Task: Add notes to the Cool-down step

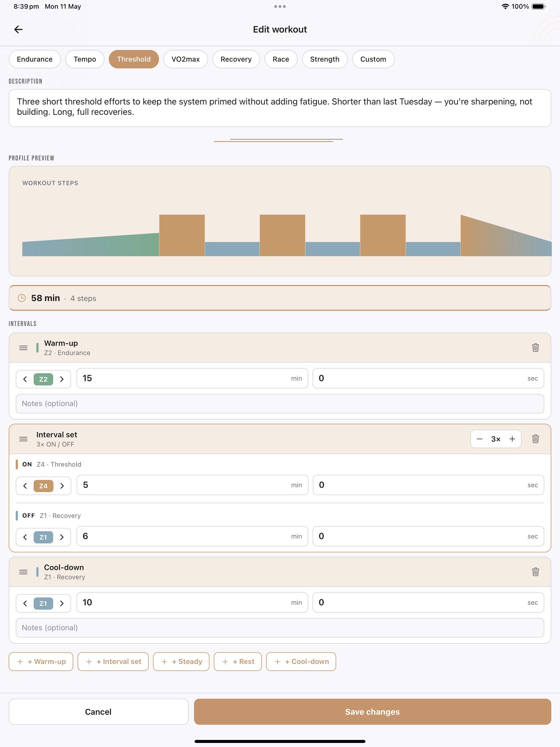Action: [280, 628]
